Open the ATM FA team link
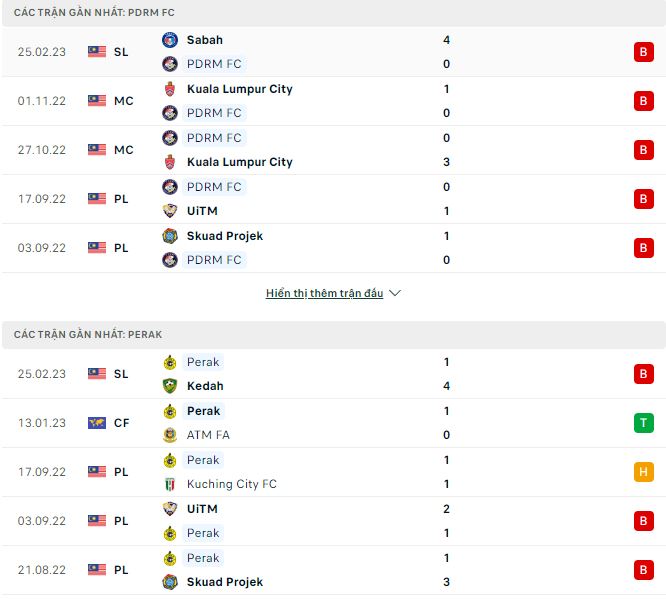The height and width of the screenshot is (599, 666). tap(207, 435)
